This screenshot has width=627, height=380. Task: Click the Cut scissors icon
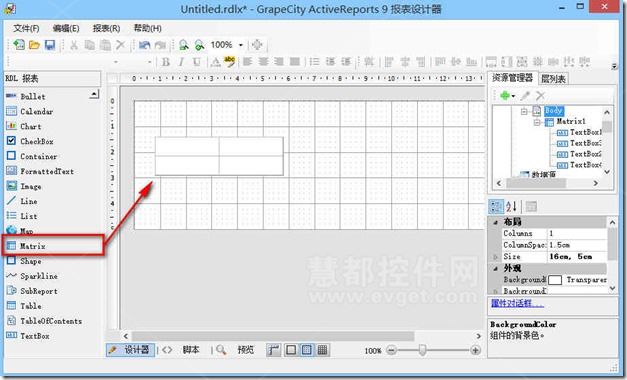tap(74, 45)
